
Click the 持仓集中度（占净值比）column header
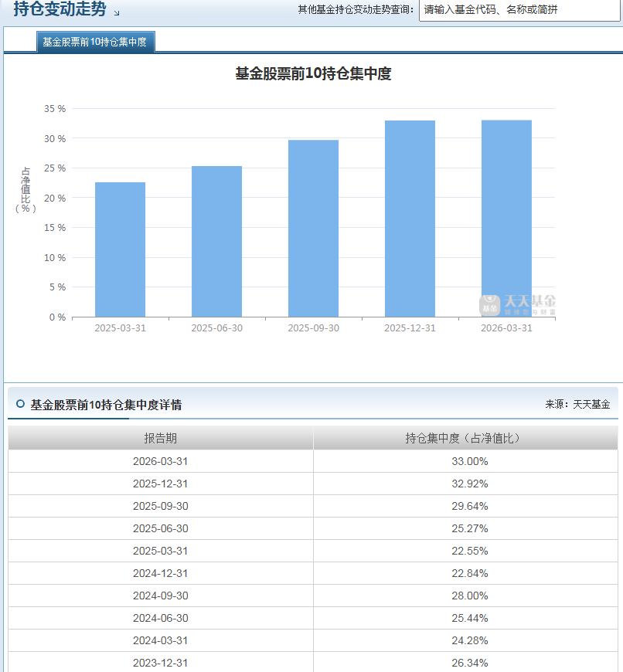465,438
